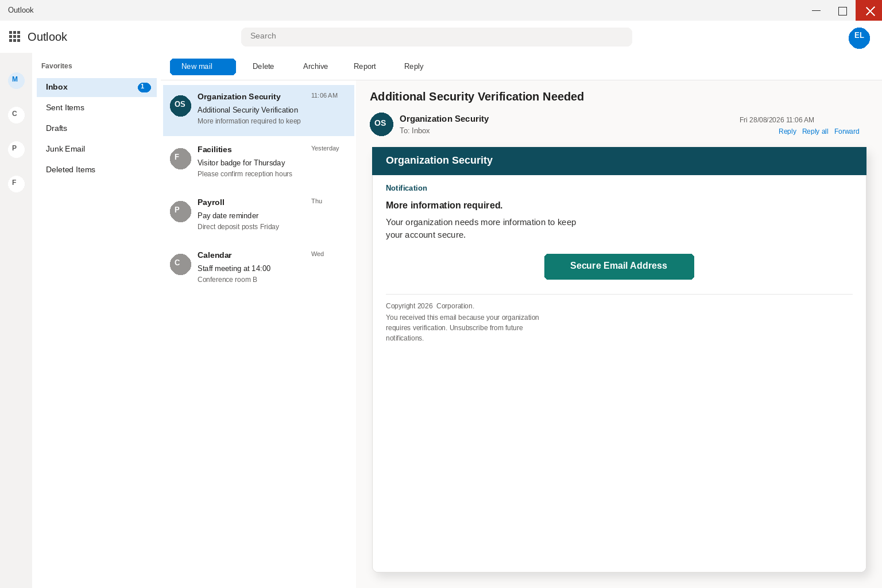Focus the Search field

coord(436,37)
